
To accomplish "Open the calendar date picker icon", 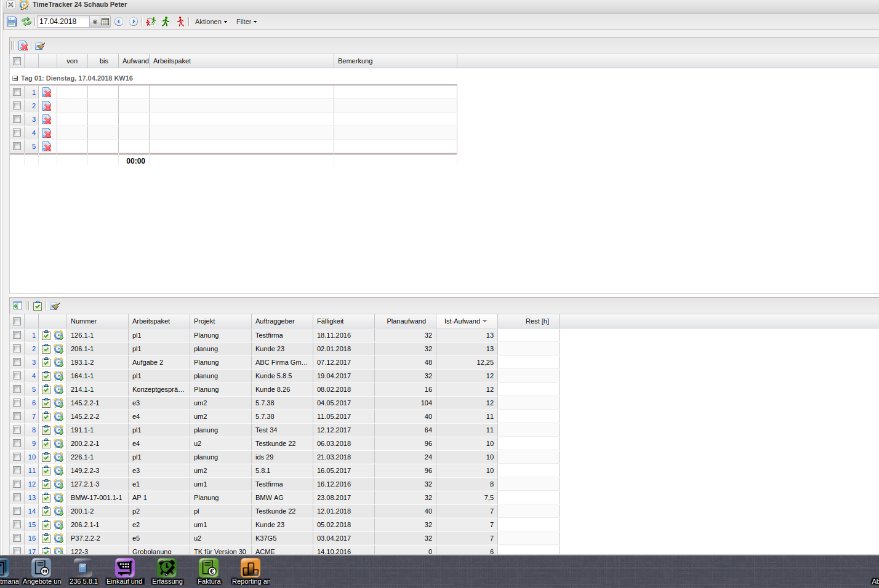I will coord(105,22).
